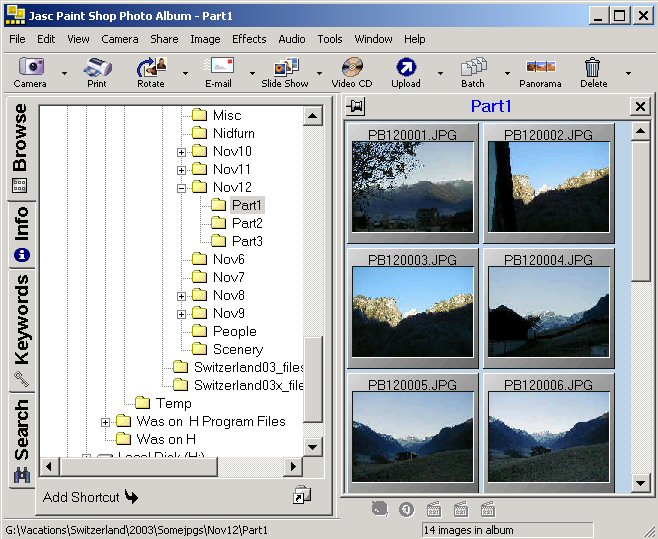Select the PB120003.JPG thumbnail
The image size is (658, 539).
point(412,294)
